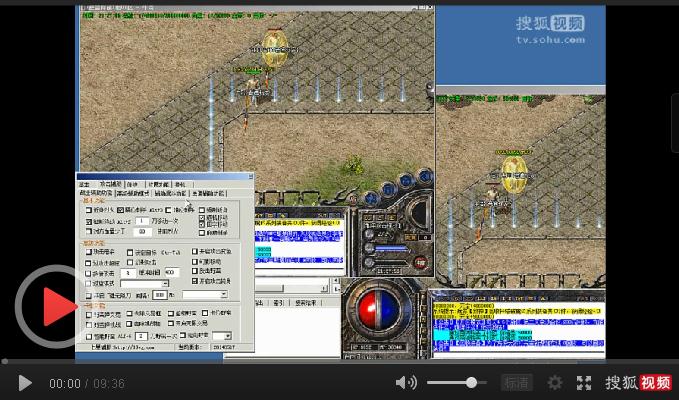Select the first tab in the dialog's second tab row

click(x=97, y=193)
